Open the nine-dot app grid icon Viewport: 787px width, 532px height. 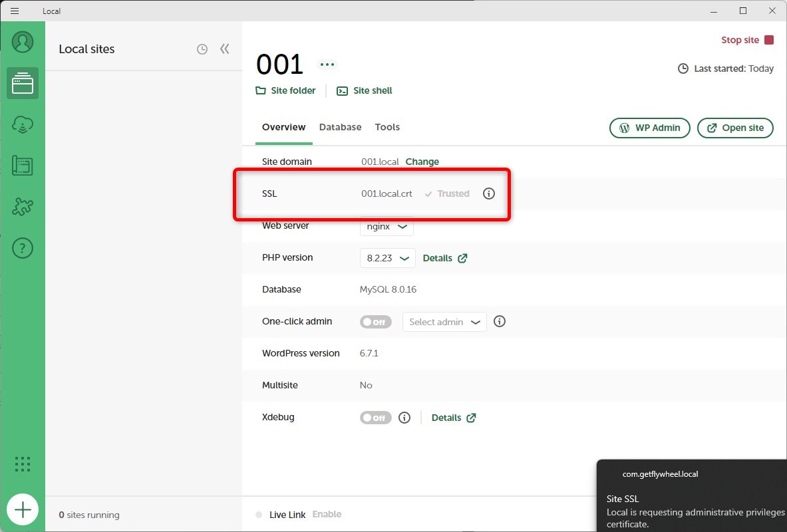23,464
